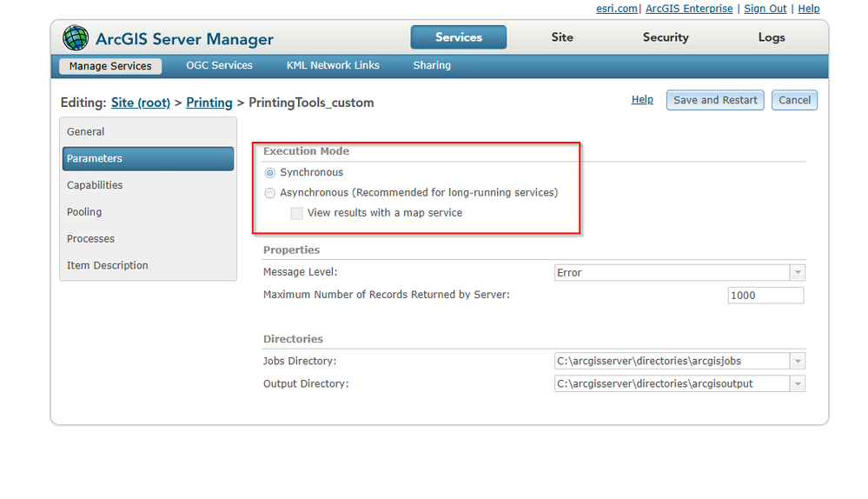
Task: Open the Output Directory dropdown arrow
Action: point(797,383)
